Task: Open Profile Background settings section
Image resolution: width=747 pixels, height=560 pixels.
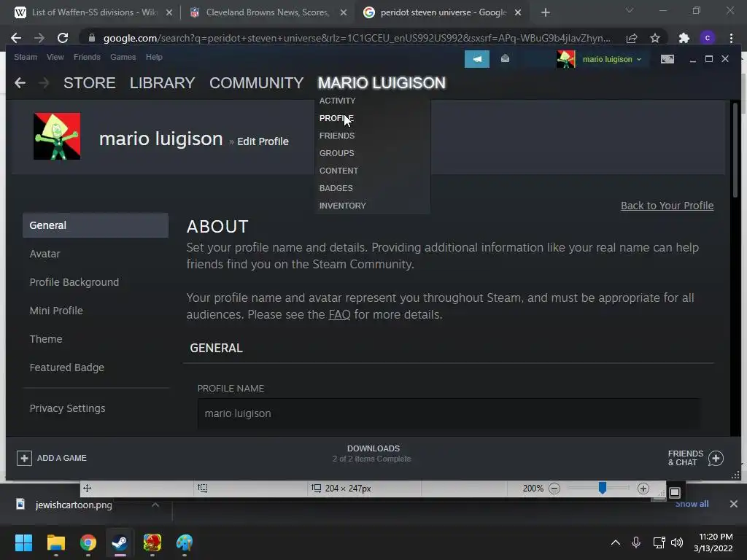Action: pos(96,282)
